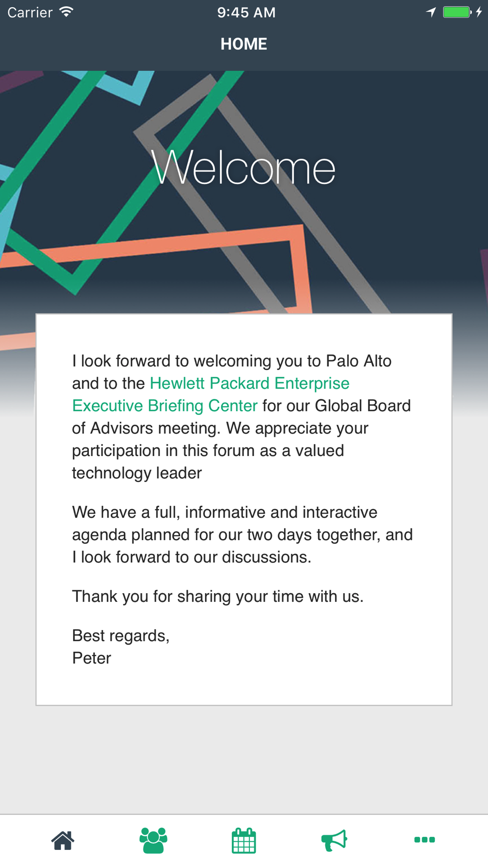Click the Wi-Fi signal status icon
Image resolution: width=488 pixels, height=868 pixels.
[66, 12]
